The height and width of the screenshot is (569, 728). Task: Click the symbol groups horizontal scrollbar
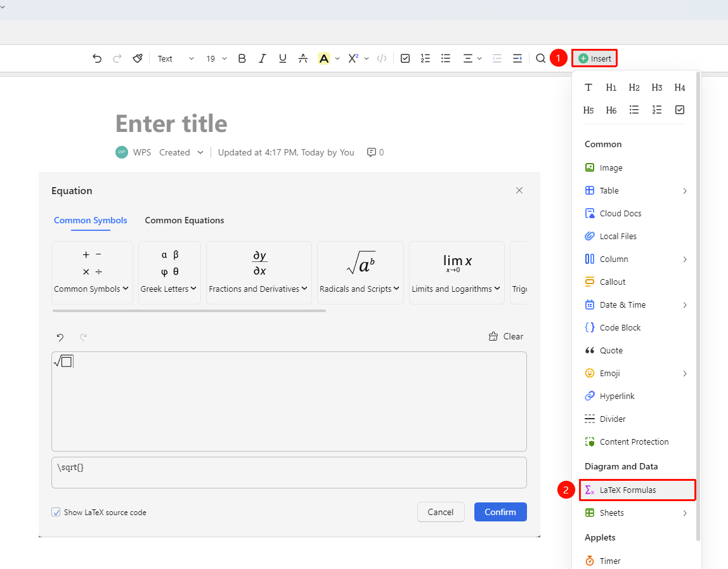tap(190, 311)
